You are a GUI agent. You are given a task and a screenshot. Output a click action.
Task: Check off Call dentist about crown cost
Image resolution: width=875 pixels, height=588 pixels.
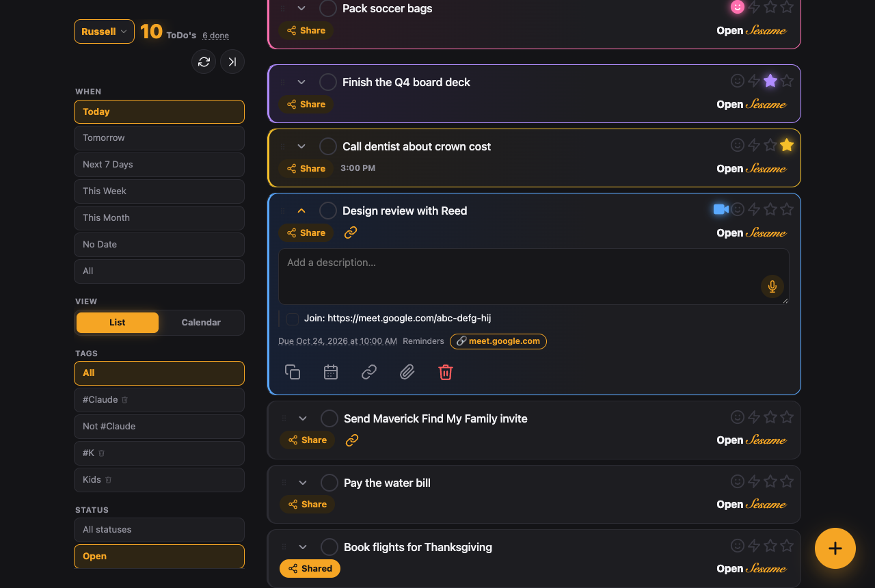point(328,146)
